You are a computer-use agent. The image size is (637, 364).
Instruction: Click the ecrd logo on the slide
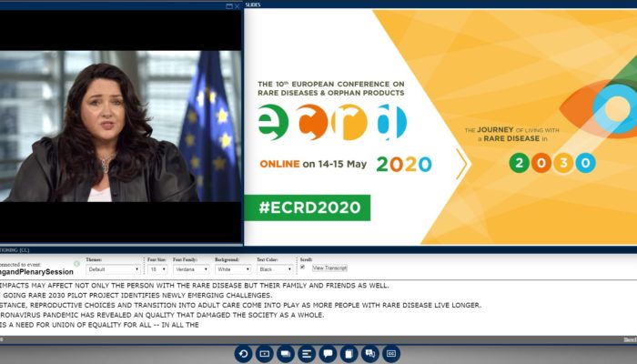(x=332, y=122)
